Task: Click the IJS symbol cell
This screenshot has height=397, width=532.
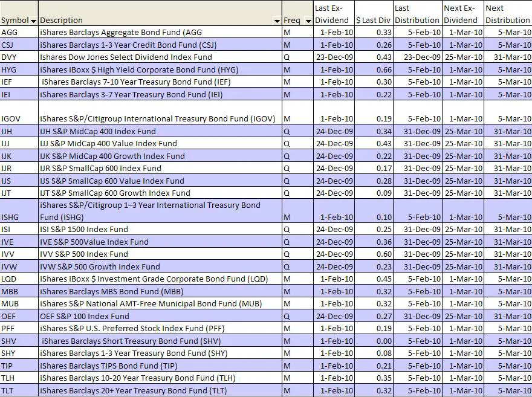Action: (x=19, y=181)
